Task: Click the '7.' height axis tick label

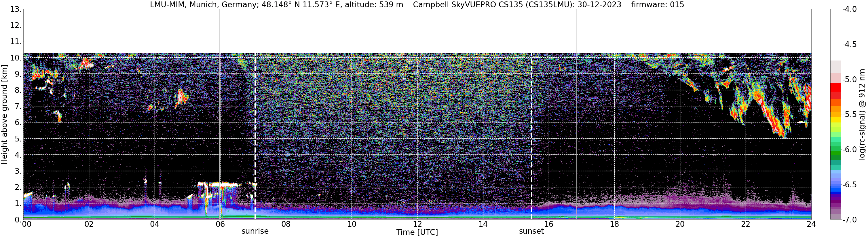Action: click(x=18, y=106)
